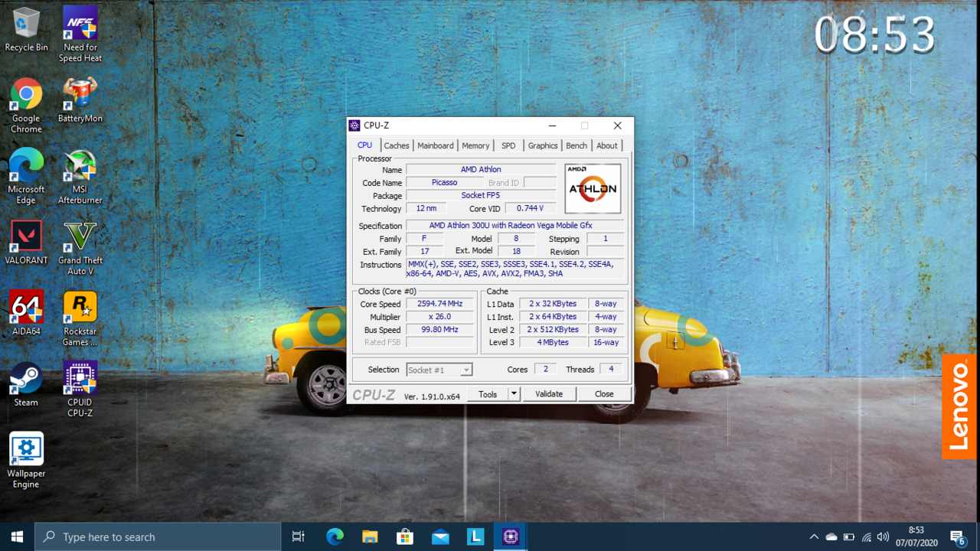980x551 pixels.
Task: Open the Recycle Bin desktop icon
Action: click(x=26, y=29)
